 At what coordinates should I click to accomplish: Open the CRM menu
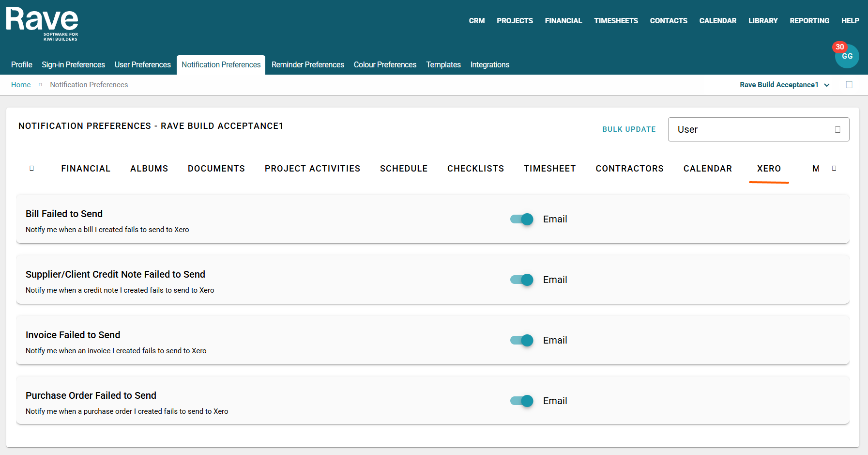pos(477,21)
